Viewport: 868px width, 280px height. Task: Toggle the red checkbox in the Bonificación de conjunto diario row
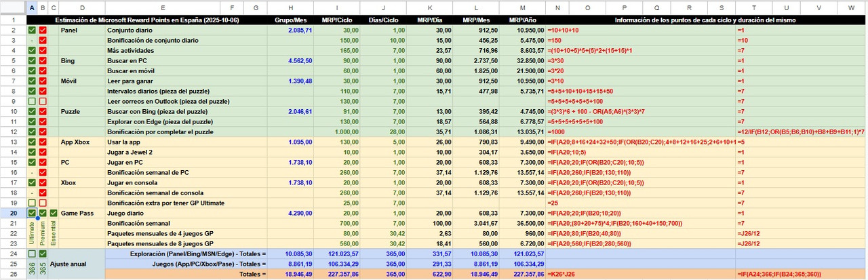[43, 41]
